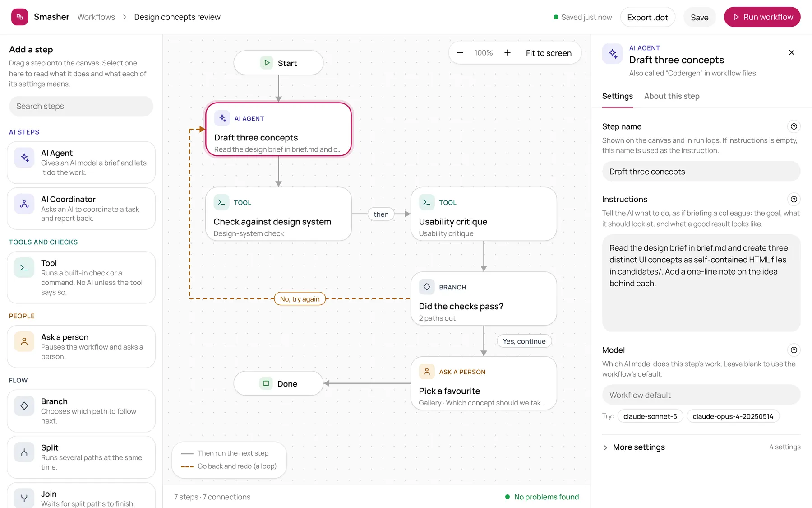Image resolution: width=812 pixels, height=508 pixels.
Task: Select the Usability critique node
Action: tap(484, 214)
